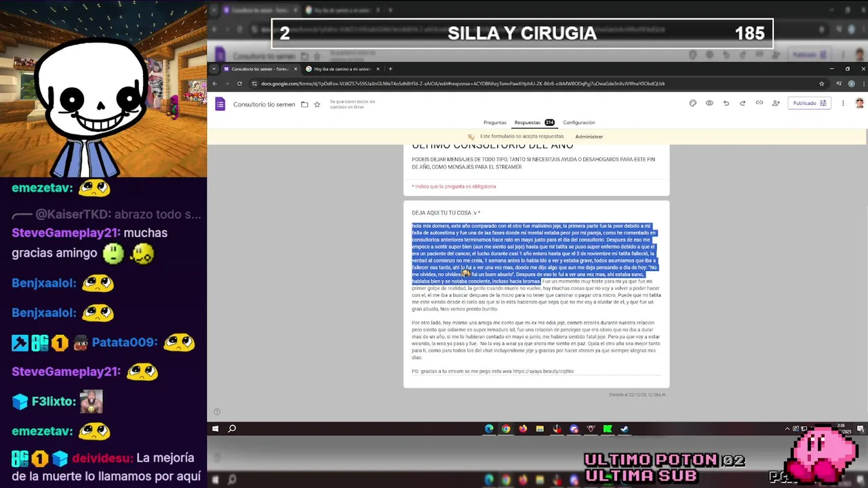Click 'Indica que la pregunta es obligatoria' note
Screen dimensions: 868x488
[x=454, y=186]
